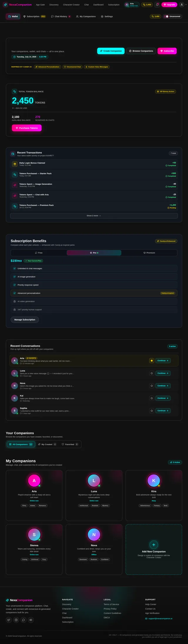Click the Starter Pack transaction coin icon
This screenshot has width=188, height=644.
coord(14,174)
